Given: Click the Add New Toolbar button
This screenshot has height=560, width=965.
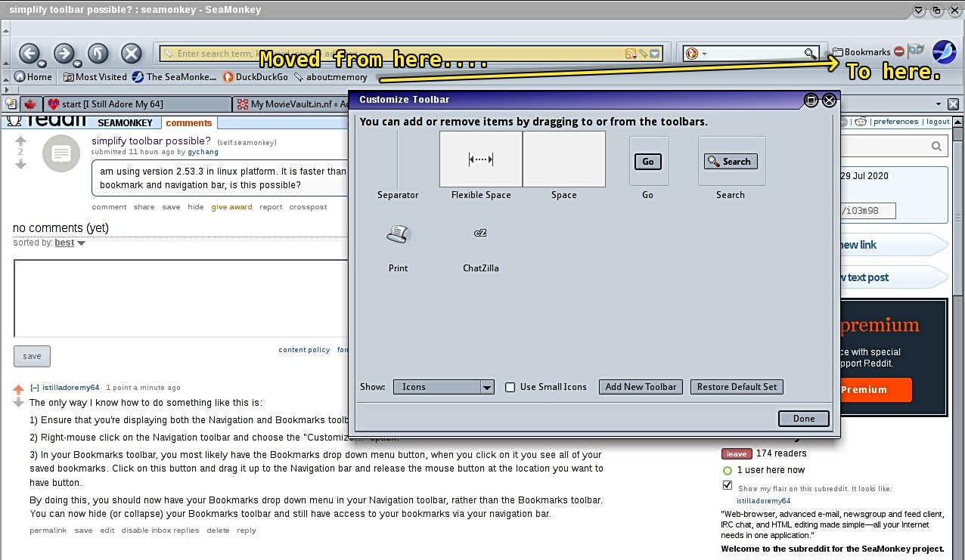Looking at the screenshot, I should 641,387.
